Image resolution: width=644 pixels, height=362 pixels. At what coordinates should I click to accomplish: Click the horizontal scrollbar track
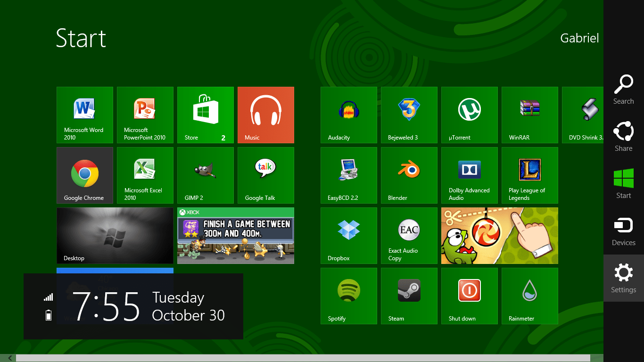click(x=303, y=358)
